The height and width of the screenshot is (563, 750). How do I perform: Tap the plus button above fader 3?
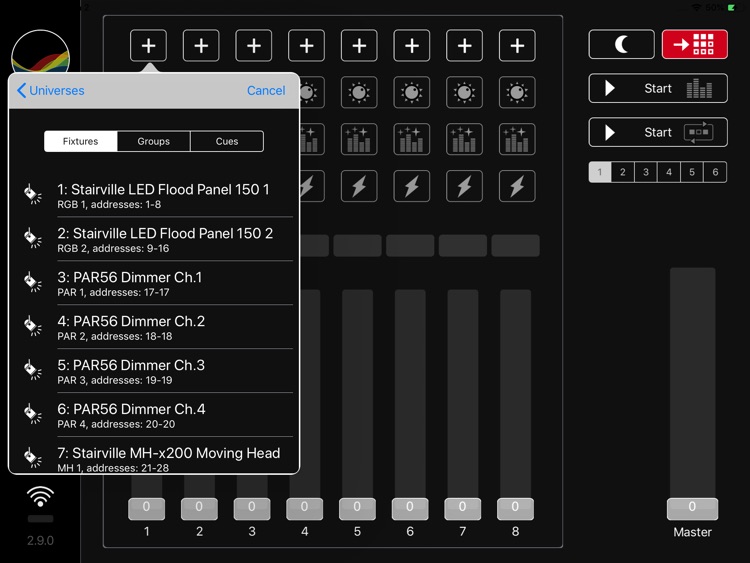[x=254, y=46]
